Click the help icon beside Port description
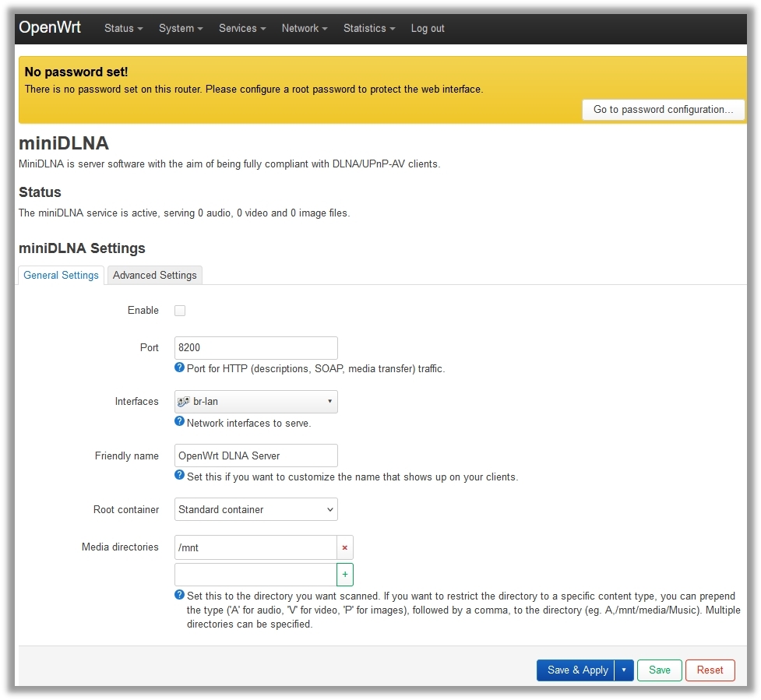Screen dimensions: 761x700 [x=180, y=368]
